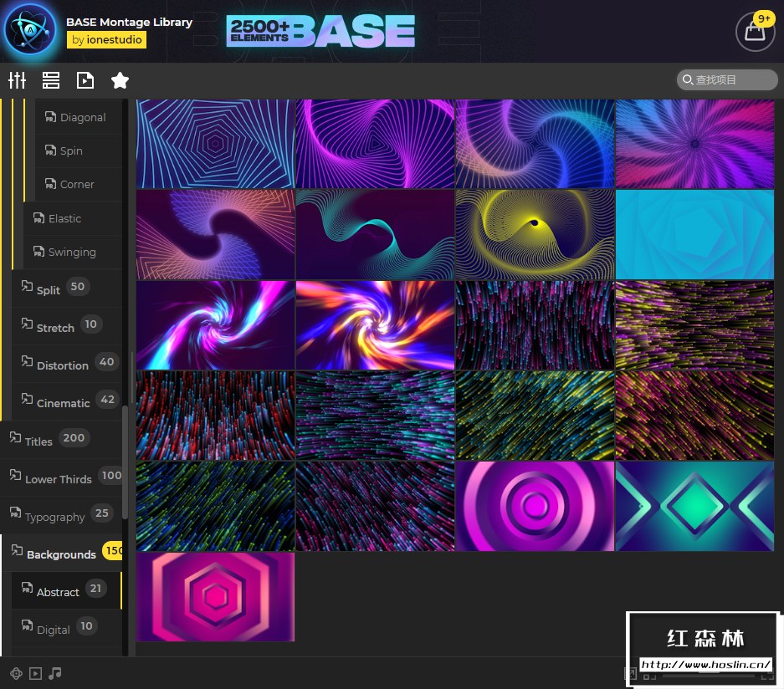Viewport: 784px width, 689px height.
Task: Select the red and blue particle streaks thumbnail
Action: click(216, 416)
